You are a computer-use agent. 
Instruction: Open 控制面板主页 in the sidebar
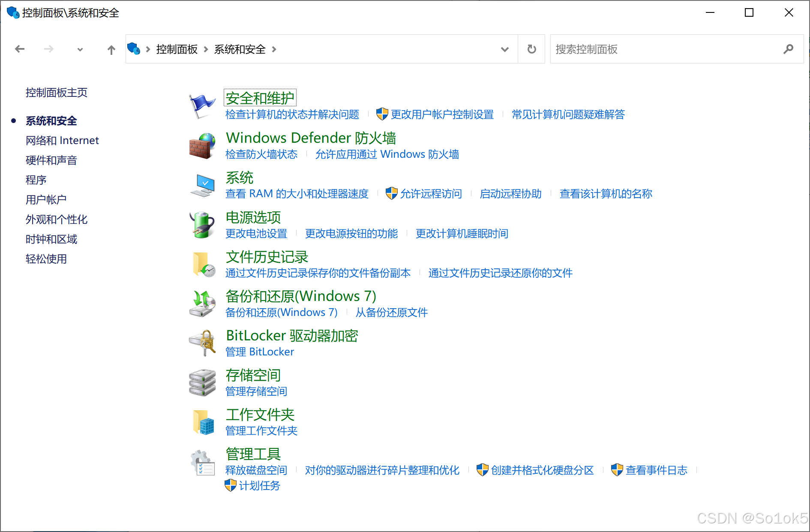click(57, 93)
